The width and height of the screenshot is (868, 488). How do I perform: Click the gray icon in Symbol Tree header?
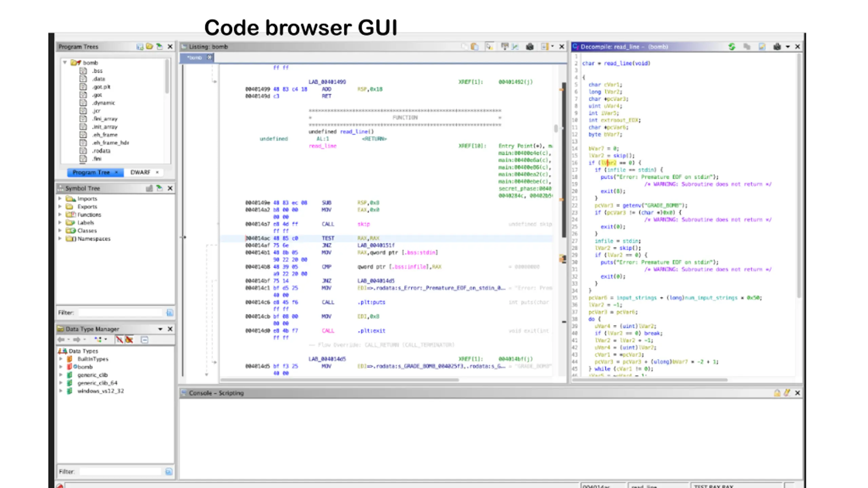tap(149, 188)
